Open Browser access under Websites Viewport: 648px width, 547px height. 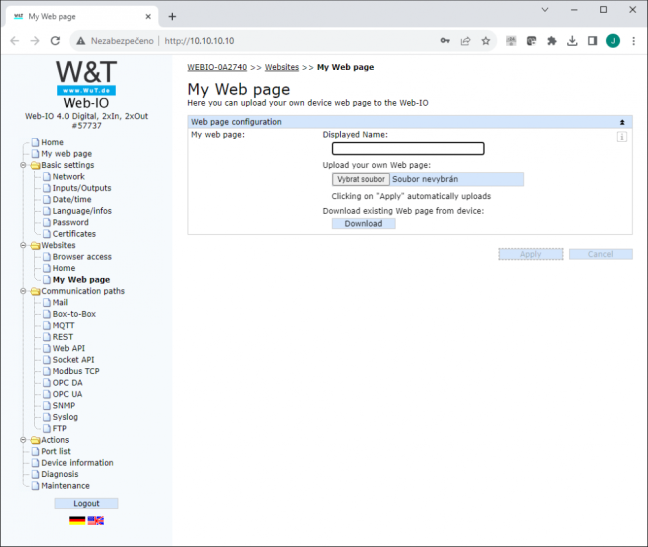point(82,257)
